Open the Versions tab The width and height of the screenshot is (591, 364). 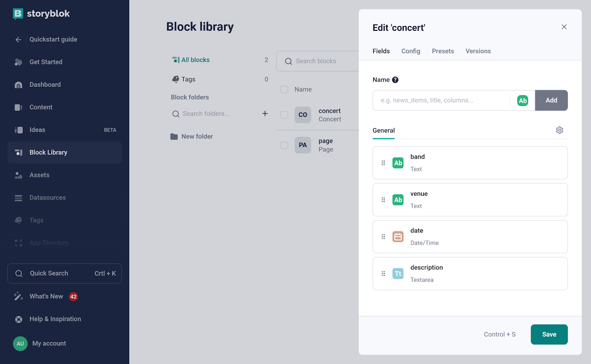tap(478, 51)
